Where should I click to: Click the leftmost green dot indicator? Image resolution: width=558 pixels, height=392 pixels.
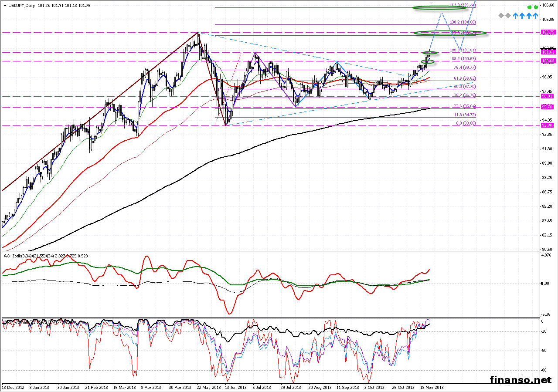click(x=529, y=7)
